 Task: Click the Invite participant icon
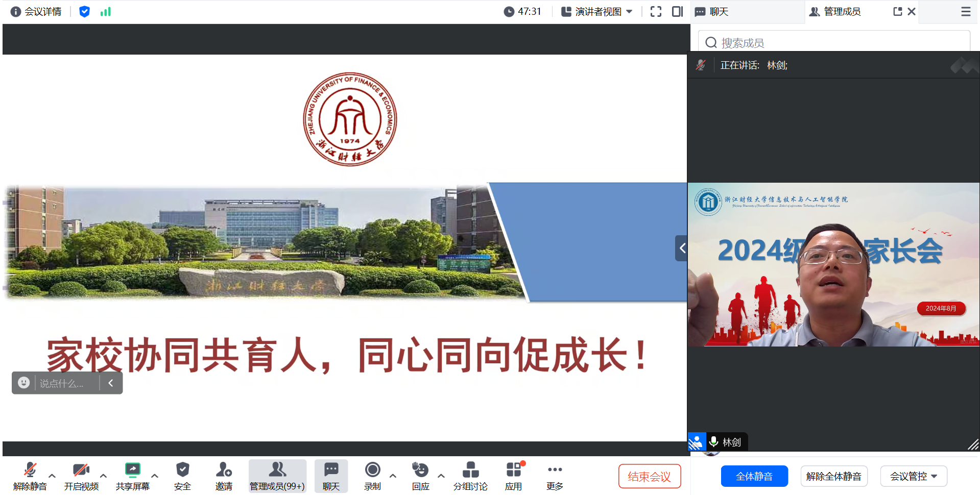point(224,476)
